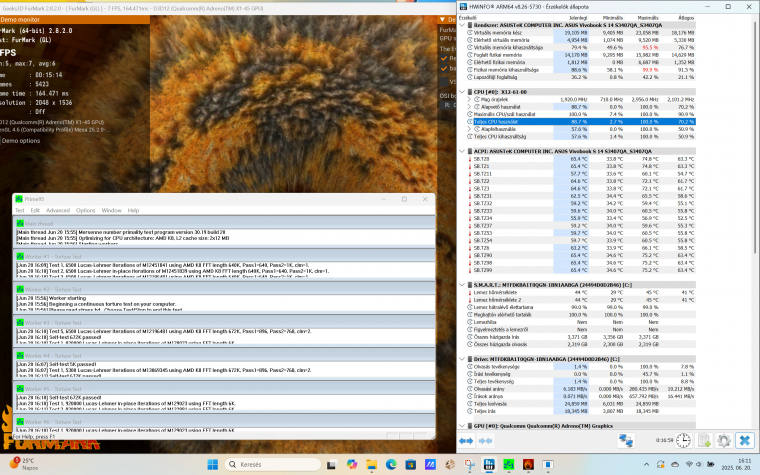Open the Prime95 Advanced menu
The width and height of the screenshot is (760, 475).
point(58,210)
